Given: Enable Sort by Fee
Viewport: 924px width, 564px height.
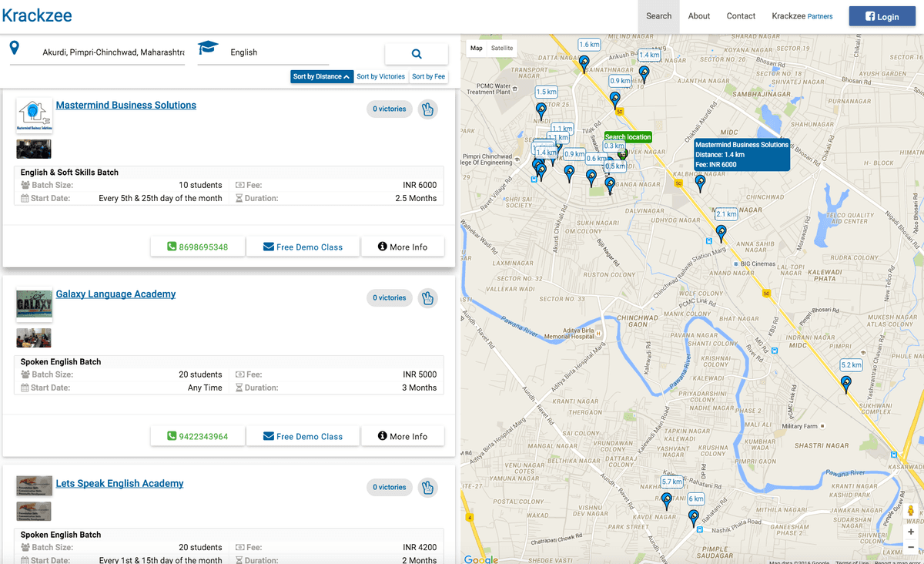Looking at the screenshot, I should tap(428, 77).
